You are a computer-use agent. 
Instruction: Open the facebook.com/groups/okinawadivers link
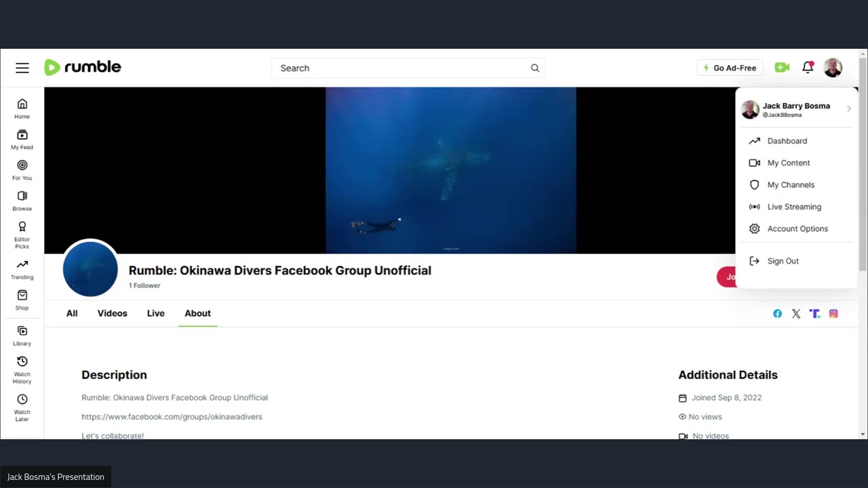(172, 417)
